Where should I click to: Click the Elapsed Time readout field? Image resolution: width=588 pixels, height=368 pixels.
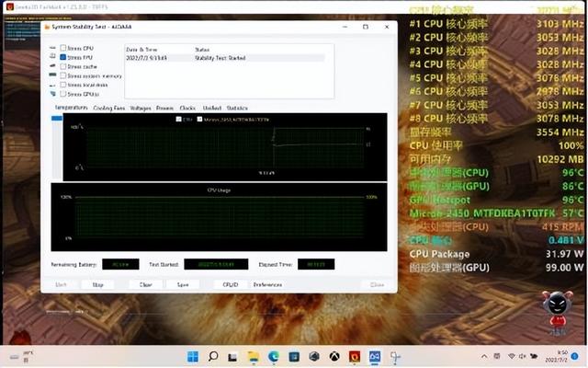coord(316,264)
